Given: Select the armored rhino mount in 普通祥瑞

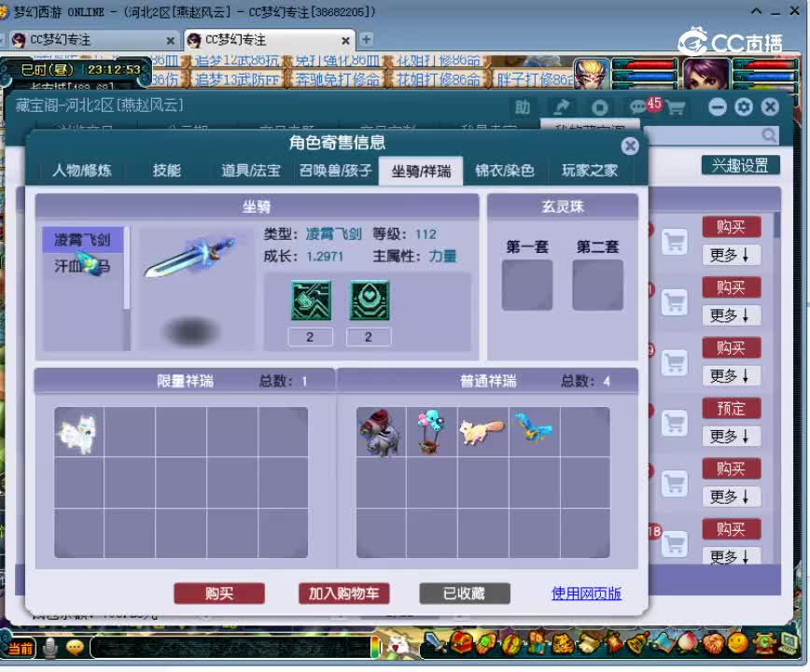Looking at the screenshot, I should [x=381, y=432].
